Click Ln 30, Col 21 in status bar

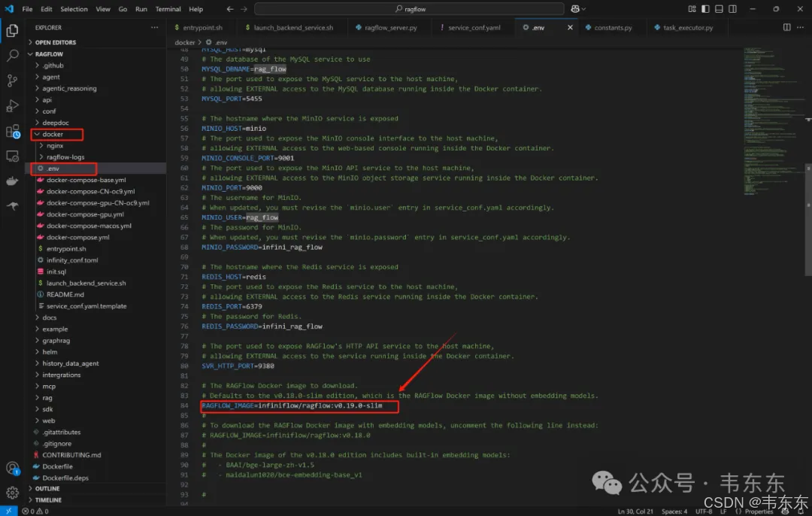point(635,511)
